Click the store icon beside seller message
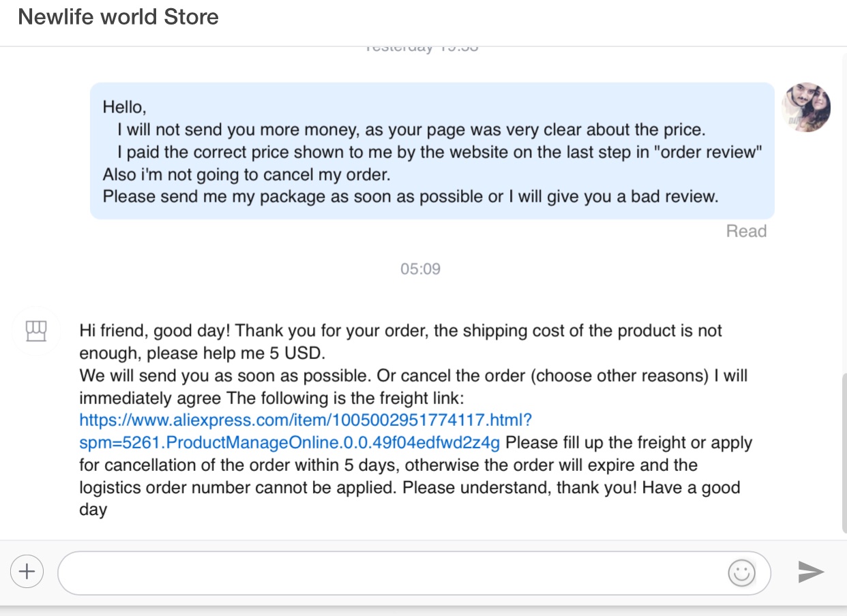Viewport: 847px width, 616px height. click(35, 331)
